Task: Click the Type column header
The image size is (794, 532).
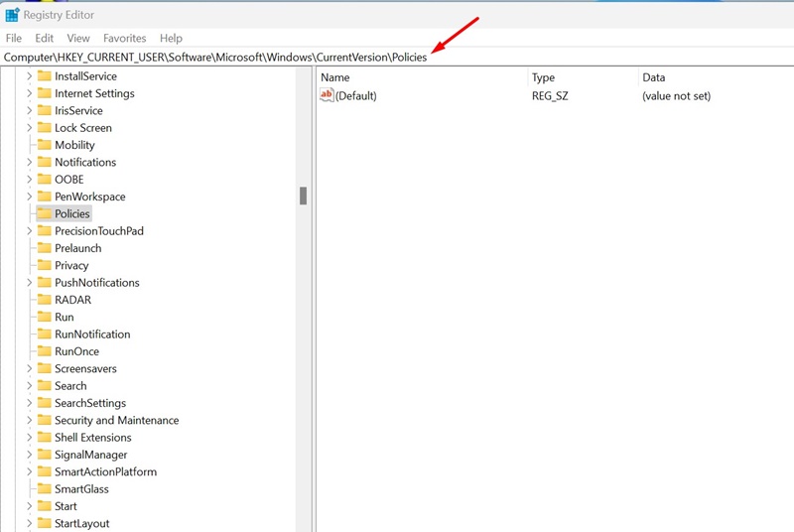Action: 543,77
